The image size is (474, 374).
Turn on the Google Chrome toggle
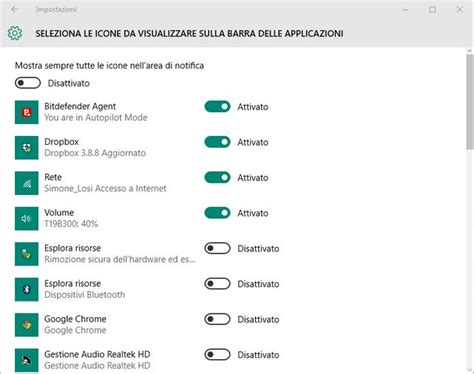click(217, 319)
